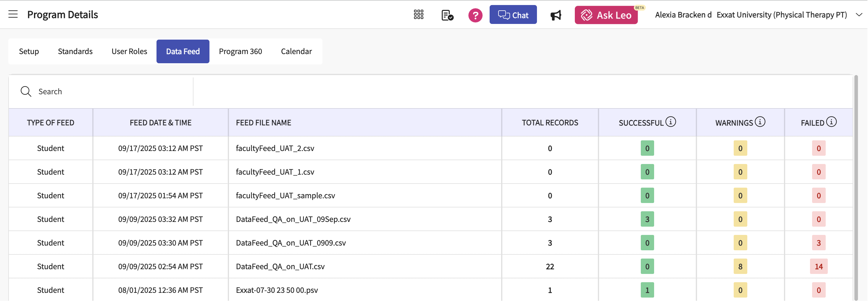
Task: Click failed count 14 for DataFeed_QA_on_UAT.csv
Action: click(819, 266)
